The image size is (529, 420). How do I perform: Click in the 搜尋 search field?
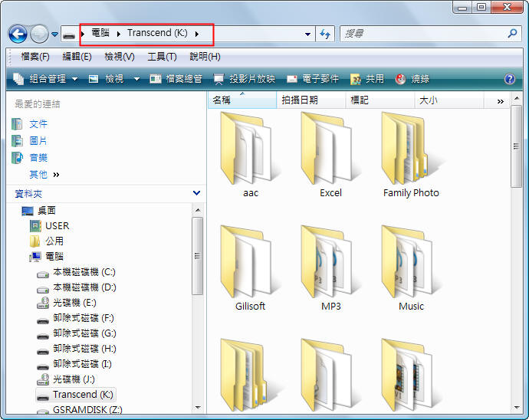click(x=422, y=34)
